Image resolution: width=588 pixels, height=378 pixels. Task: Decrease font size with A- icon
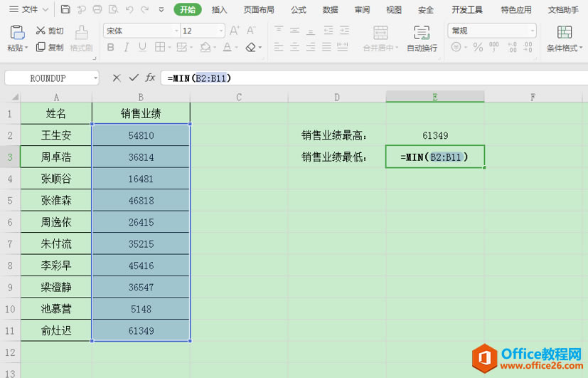[250, 31]
